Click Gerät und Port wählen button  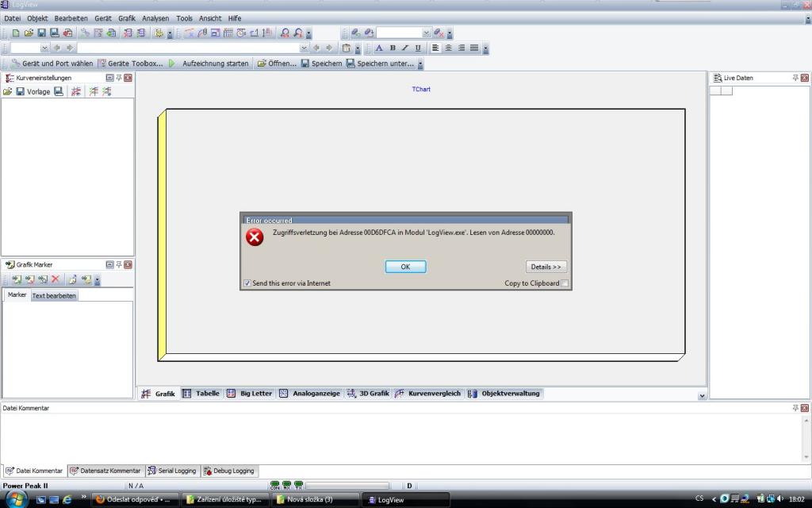click(x=52, y=63)
